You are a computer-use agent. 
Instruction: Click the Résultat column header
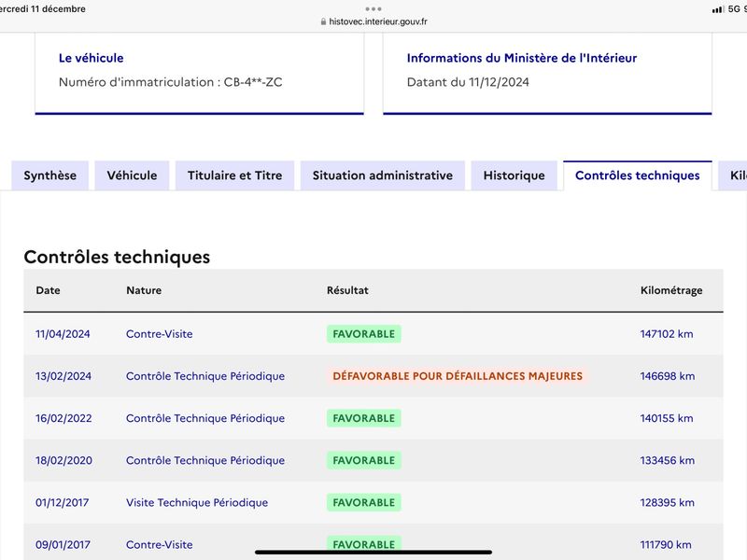click(347, 290)
